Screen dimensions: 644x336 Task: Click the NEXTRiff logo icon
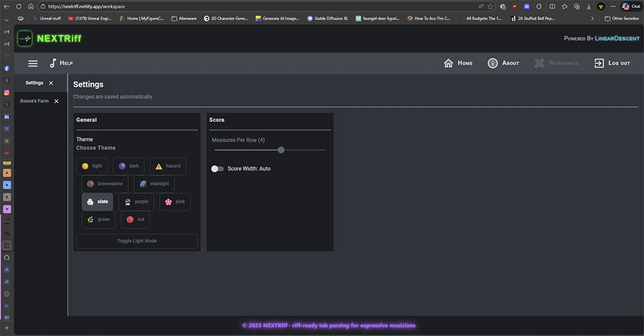point(25,38)
